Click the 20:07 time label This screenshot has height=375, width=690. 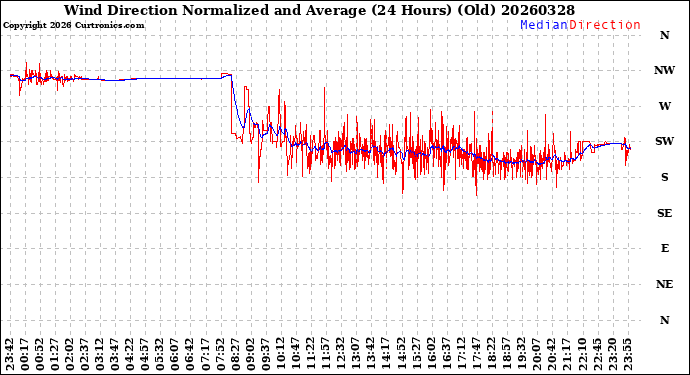(536, 355)
